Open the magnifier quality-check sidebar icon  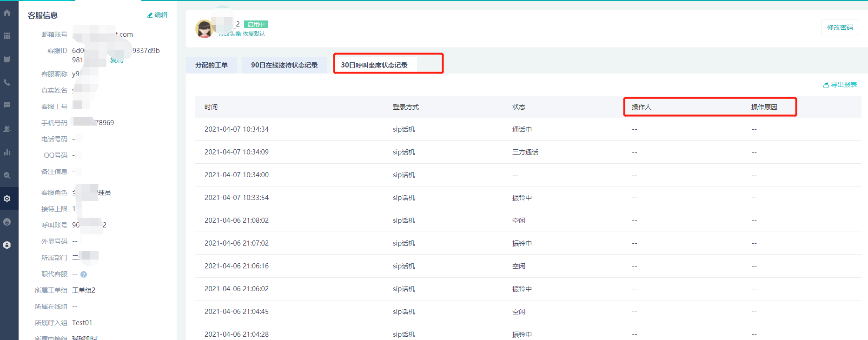tap(7, 175)
